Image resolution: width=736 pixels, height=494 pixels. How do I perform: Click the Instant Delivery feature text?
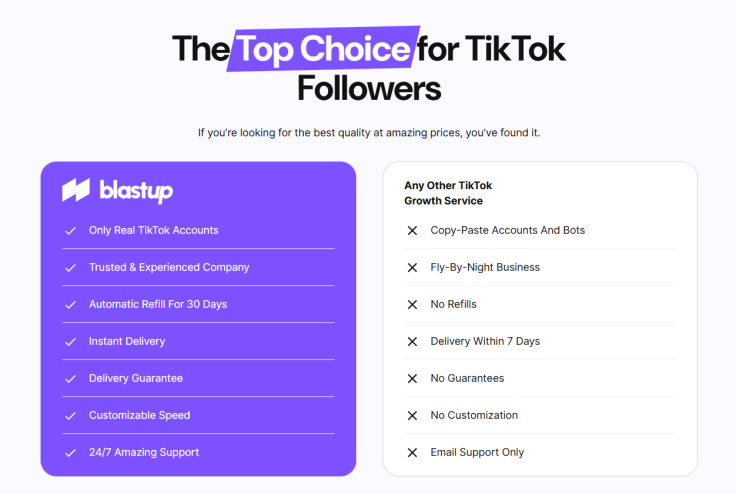127,341
